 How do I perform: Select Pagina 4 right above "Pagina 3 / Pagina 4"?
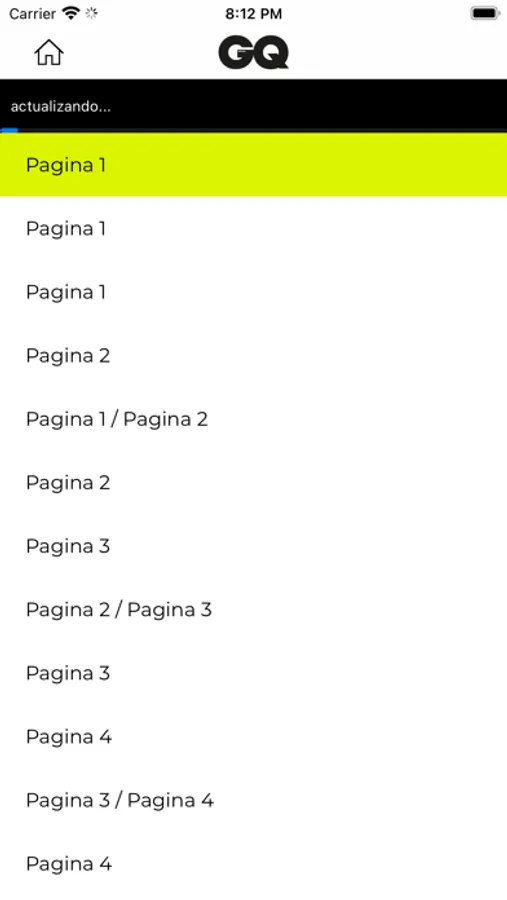pyautogui.click(x=253, y=736)
